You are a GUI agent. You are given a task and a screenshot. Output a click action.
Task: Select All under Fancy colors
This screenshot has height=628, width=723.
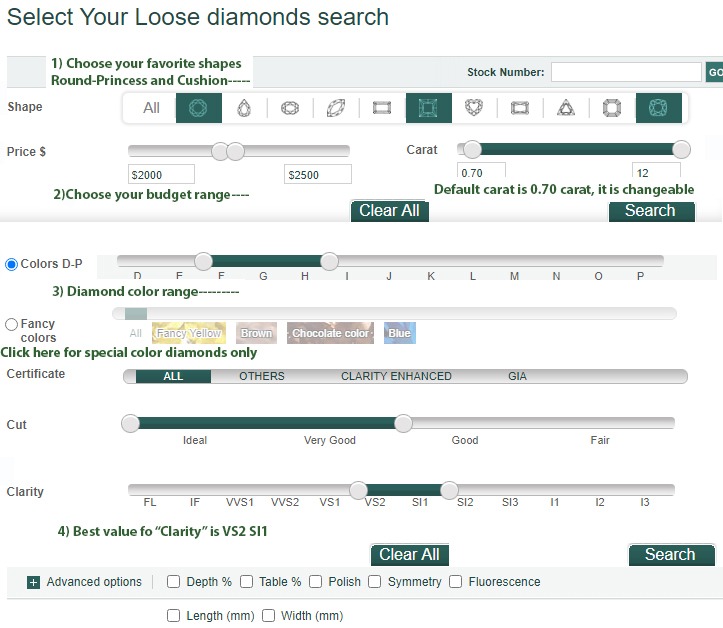pyautogui.click(x=136, y=333)
